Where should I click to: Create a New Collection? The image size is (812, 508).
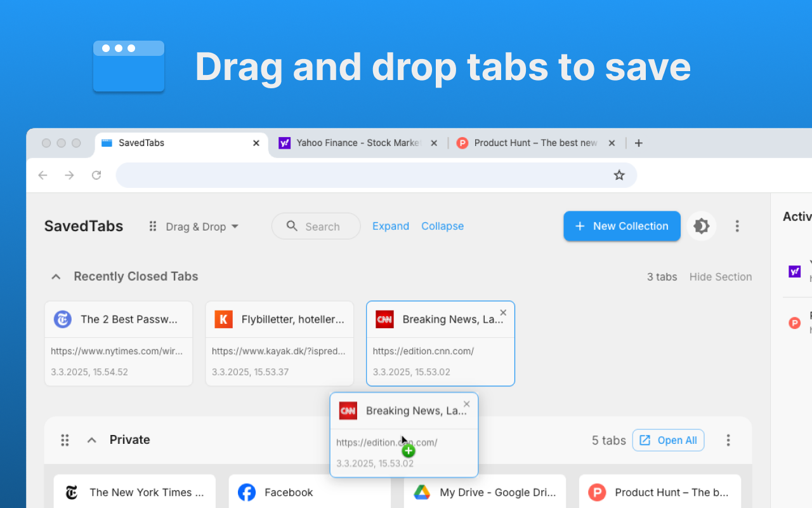pos(622,226)
